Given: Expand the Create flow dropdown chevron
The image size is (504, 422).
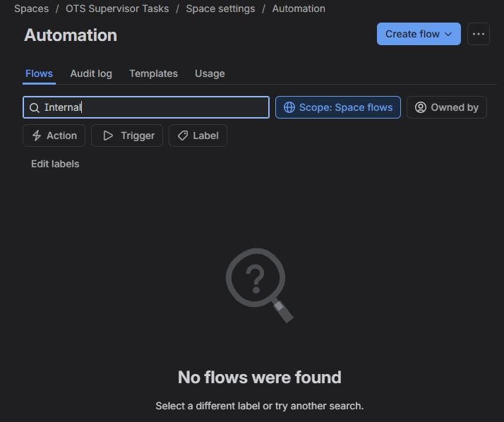Looking at the screenshot, I should click(x=448, y=34).
